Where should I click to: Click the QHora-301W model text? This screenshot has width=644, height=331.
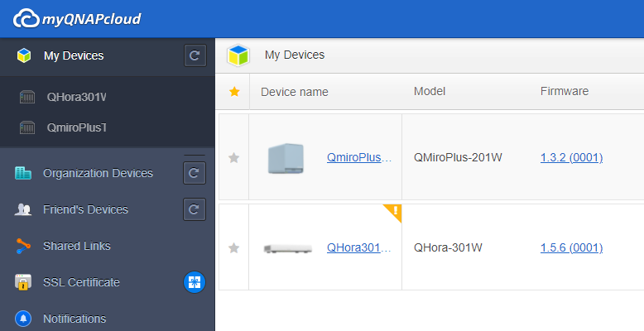tap(448, 248)
